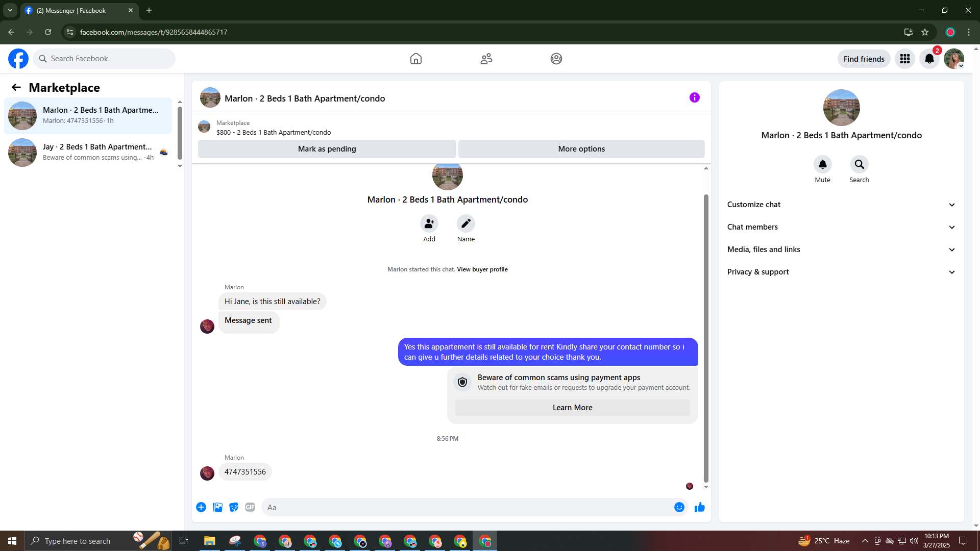The image size is (980, 551).
Task: Click large apartment photo in right panel
Action: tap(842, 108)
